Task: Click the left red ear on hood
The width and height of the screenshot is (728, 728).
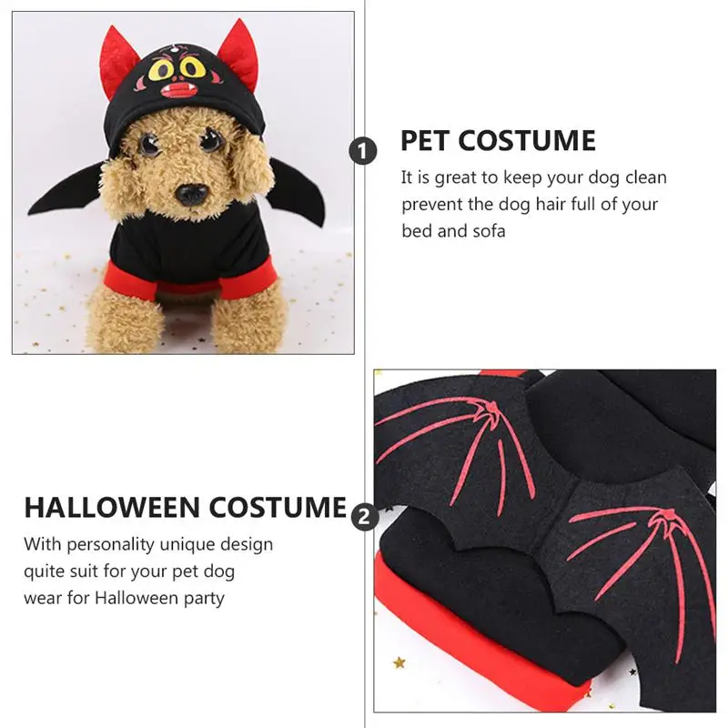Action: tap(116, 61)
